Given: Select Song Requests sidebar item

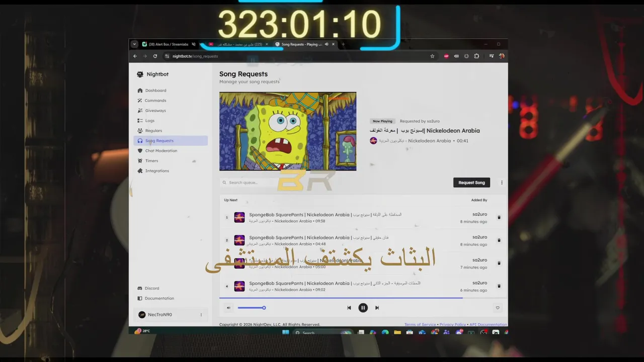Looking at the screenshot, I should (171, 141).
